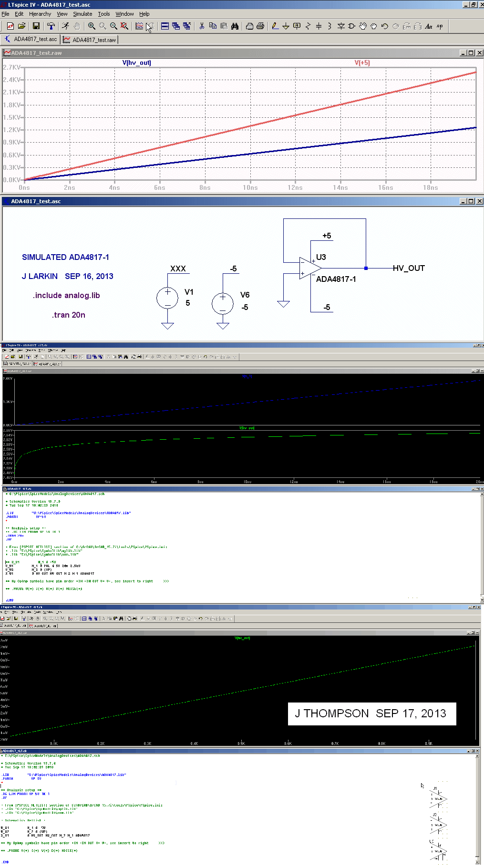Click the Paste clipboard icon

click(224, 26)
